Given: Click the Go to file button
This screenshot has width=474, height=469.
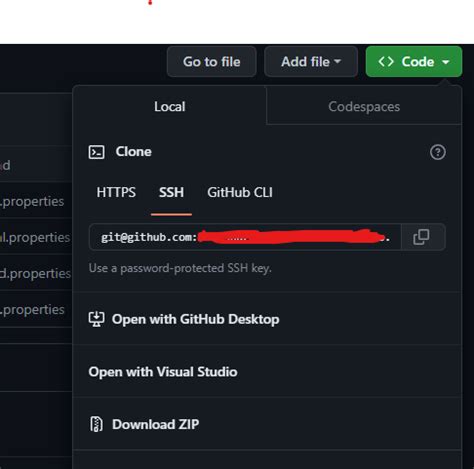Looking at the screenshot, I should point(212,62).
